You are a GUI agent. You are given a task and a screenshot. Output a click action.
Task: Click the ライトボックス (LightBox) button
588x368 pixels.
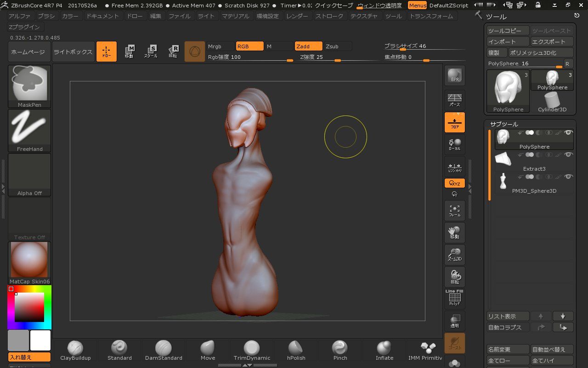(x=73, y=52)
